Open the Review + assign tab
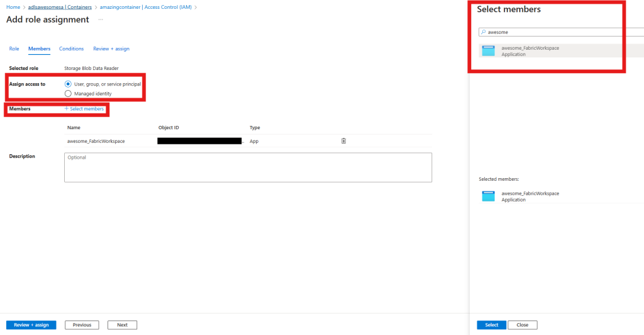 click(x=111, y=48)
